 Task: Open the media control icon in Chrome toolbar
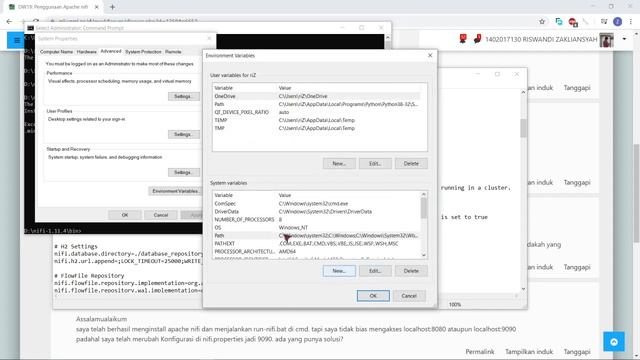[604, 22]
